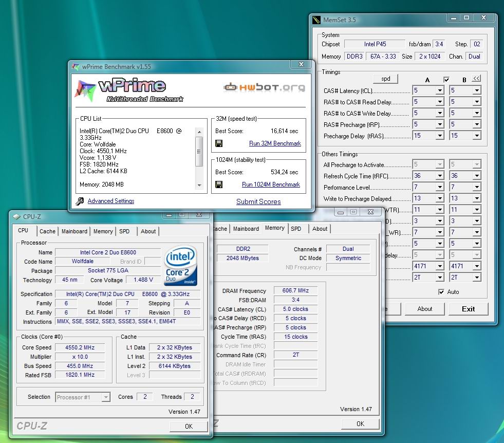Open RAS# Precharge (tRP) dropdown A
The width and height of the screenshot is (504, 443).
[440, 124]
